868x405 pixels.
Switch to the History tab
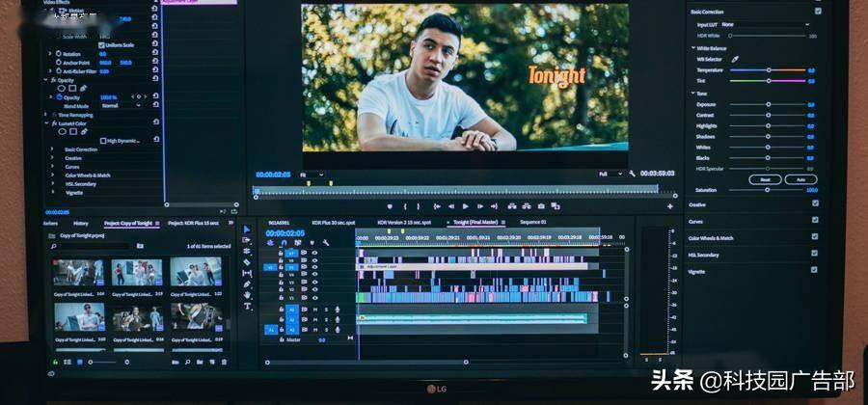click(x=81, y=223)
